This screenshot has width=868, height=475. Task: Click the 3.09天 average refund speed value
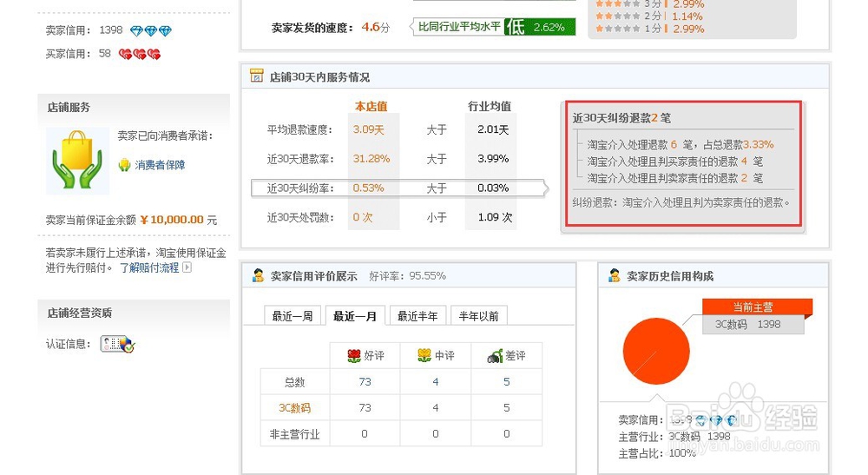pos(369,129)
